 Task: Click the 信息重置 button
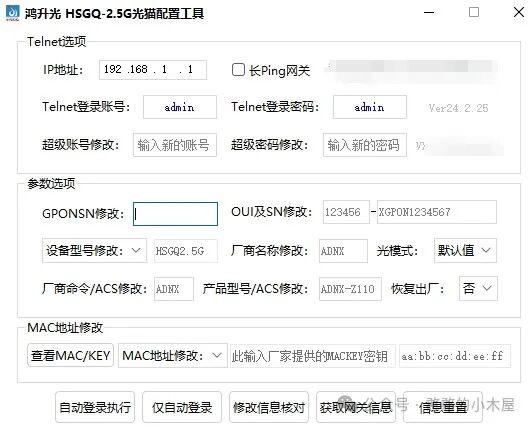(x=443, y=407)
